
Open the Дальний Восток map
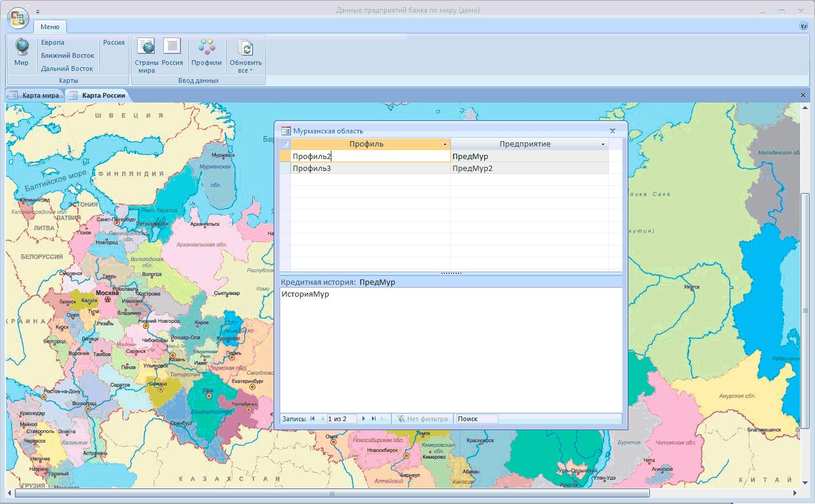67,69
